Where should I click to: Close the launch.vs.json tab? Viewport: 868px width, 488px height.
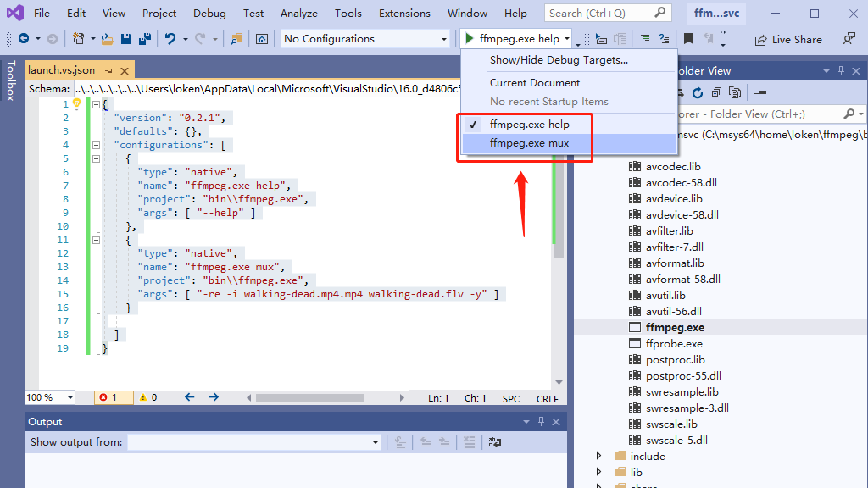(125, 71)
